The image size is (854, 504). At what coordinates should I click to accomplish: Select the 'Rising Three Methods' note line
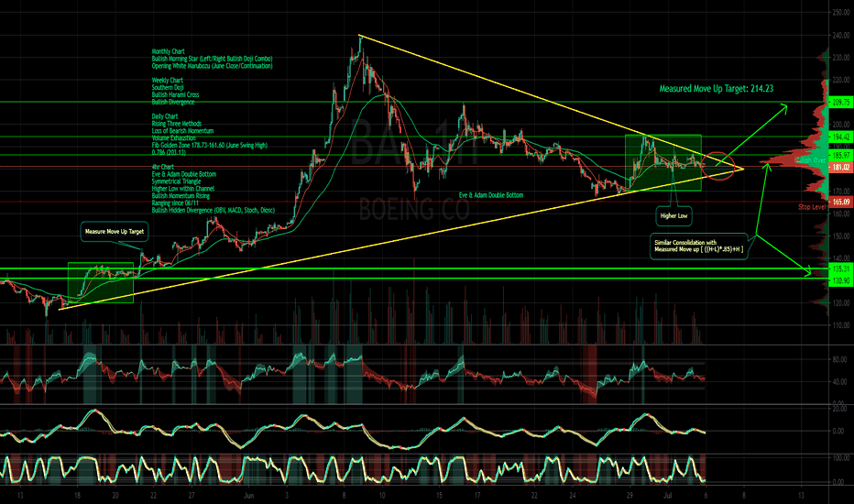point(177,124)
